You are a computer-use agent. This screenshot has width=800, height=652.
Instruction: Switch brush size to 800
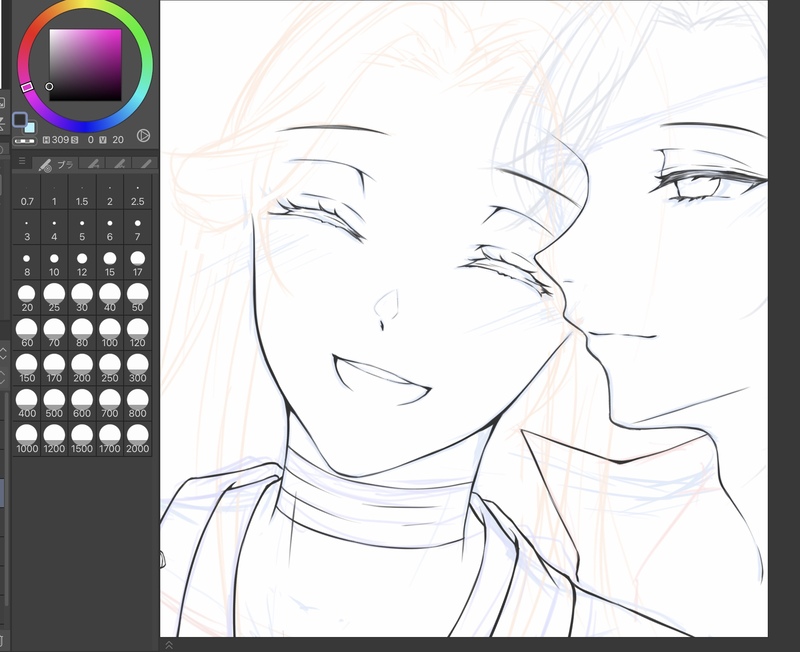coord(137,404)
